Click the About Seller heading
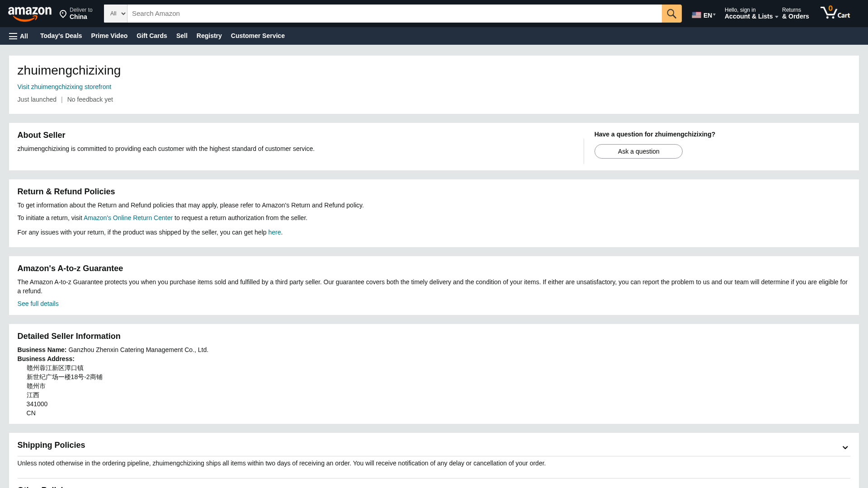 pos(41,135)
